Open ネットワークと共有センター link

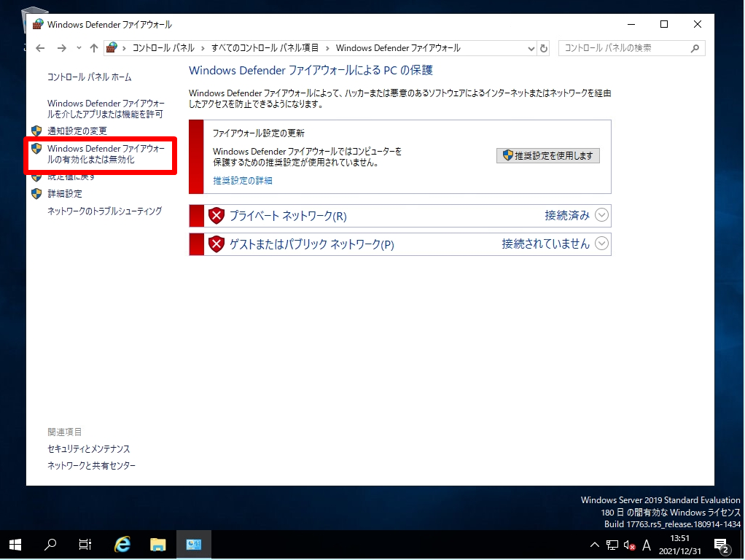pos(91,465)
